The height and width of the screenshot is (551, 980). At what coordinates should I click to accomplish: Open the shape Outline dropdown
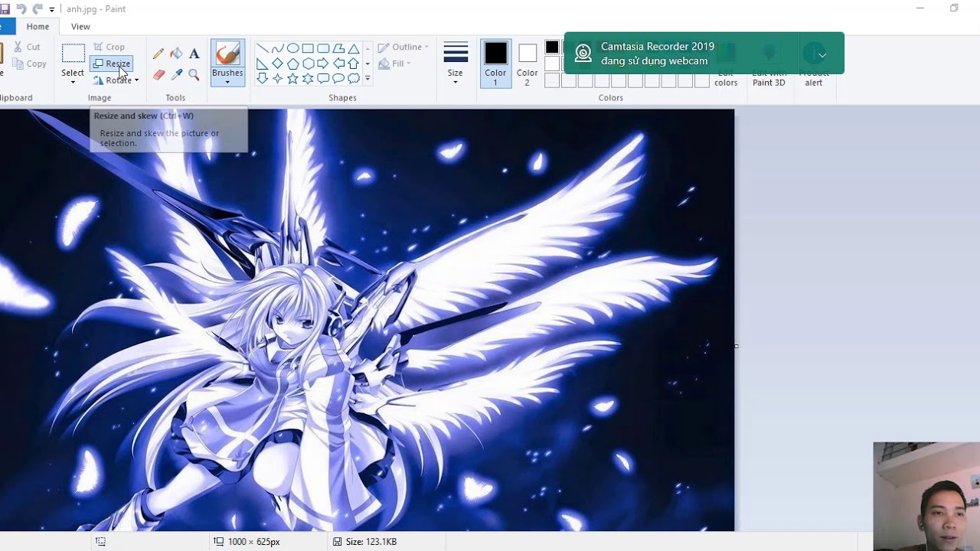tap(403, 47)
